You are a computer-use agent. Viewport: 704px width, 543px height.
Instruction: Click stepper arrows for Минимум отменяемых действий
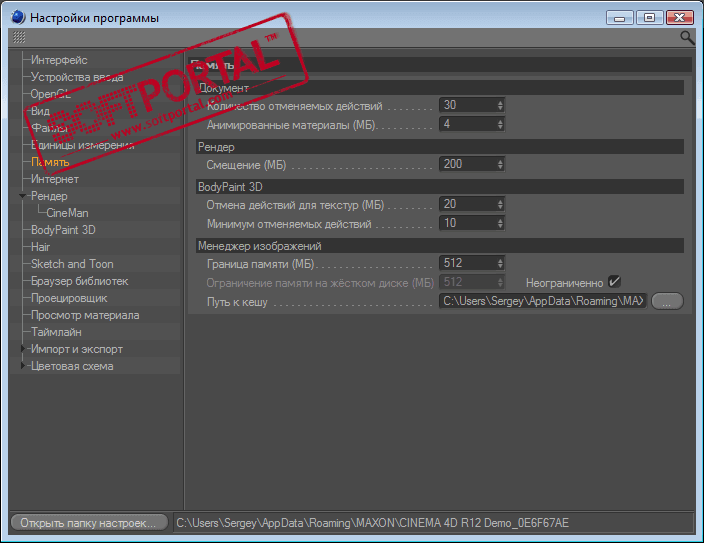pos(500,223)
